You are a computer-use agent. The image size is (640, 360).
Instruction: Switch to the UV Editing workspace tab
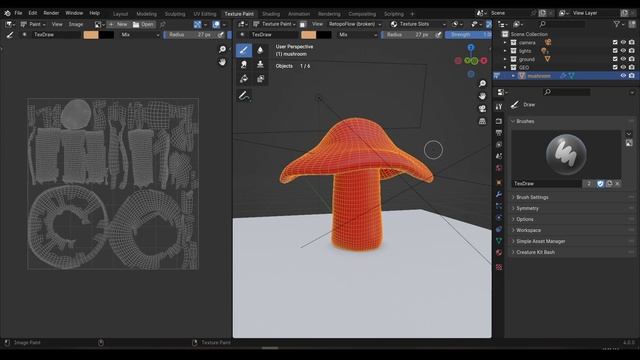(204, 14)
